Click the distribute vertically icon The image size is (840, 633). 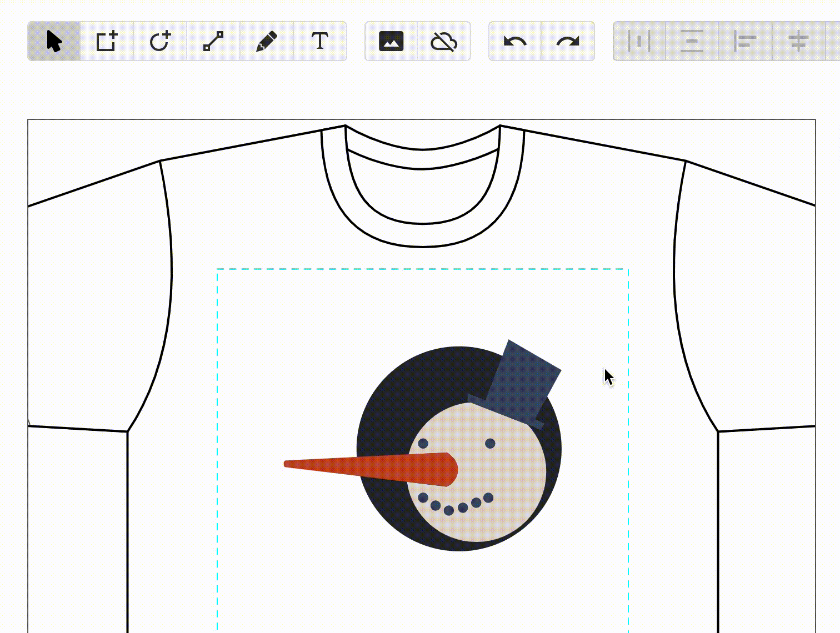(x=692, y=42)
